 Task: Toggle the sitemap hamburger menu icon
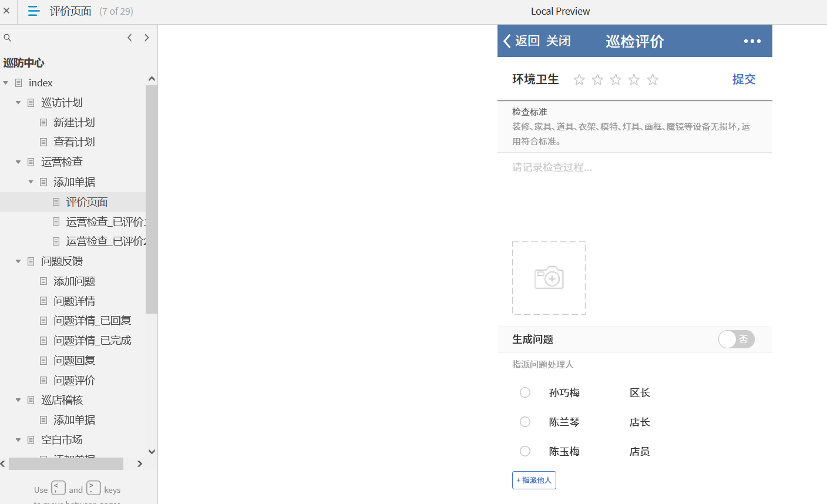[34, 11]
